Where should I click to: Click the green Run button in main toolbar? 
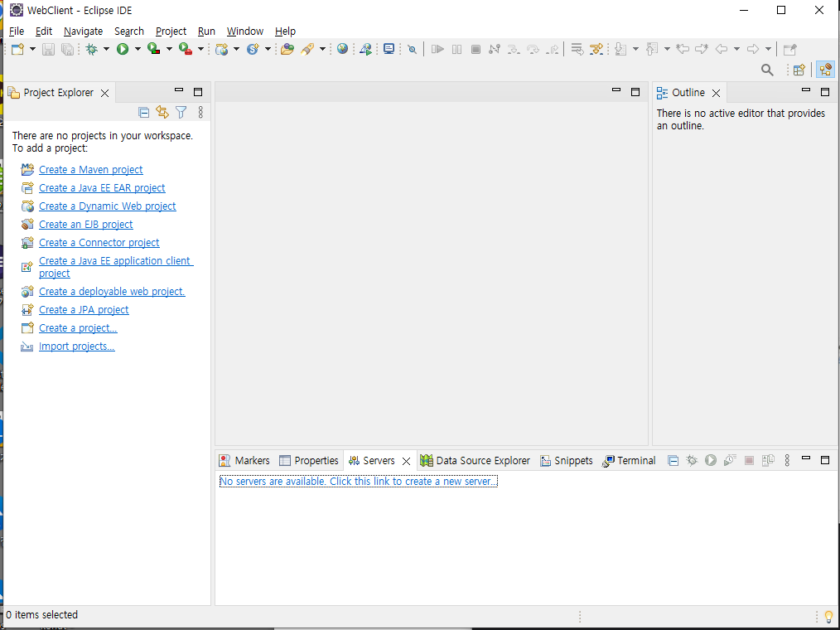(123, 50)
